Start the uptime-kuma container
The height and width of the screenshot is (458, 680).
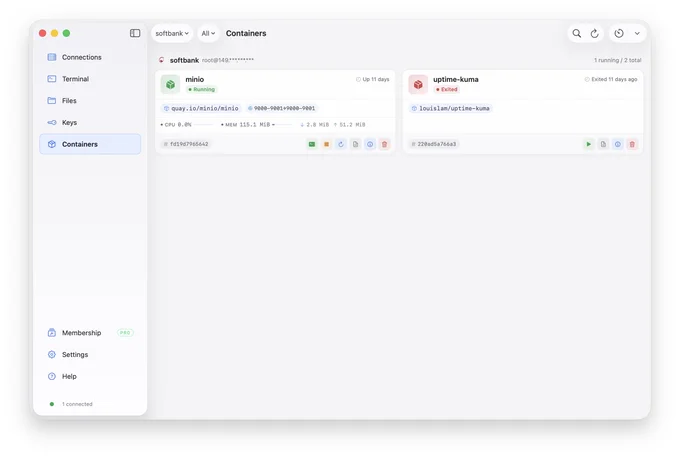coord(588,144)
